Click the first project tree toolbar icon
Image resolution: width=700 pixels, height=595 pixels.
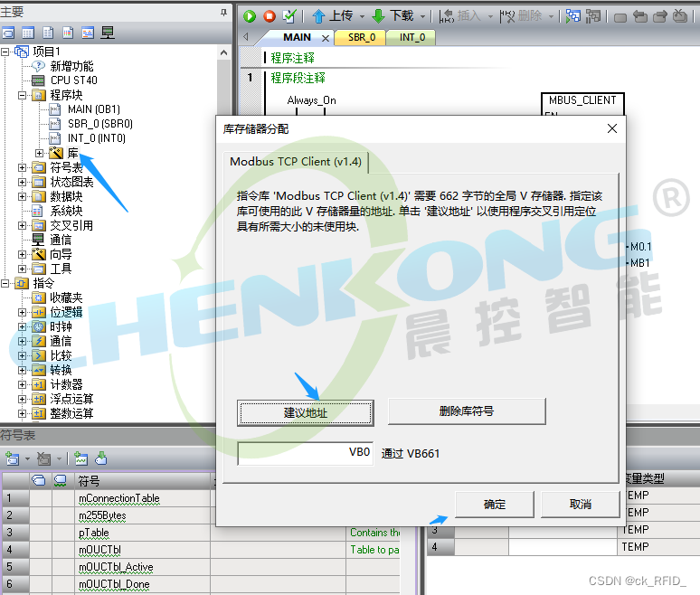click(8, 33)
